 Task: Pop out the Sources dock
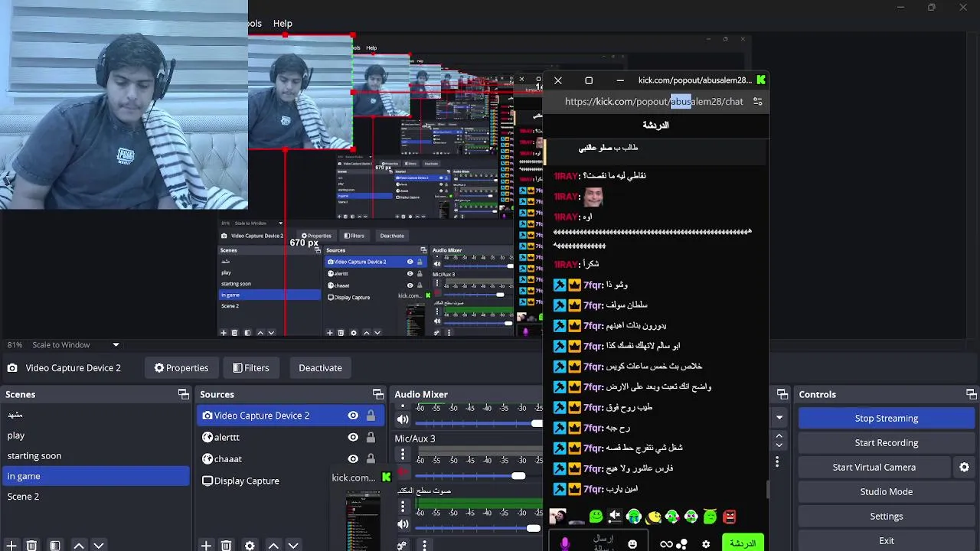(x=378, y=394)
